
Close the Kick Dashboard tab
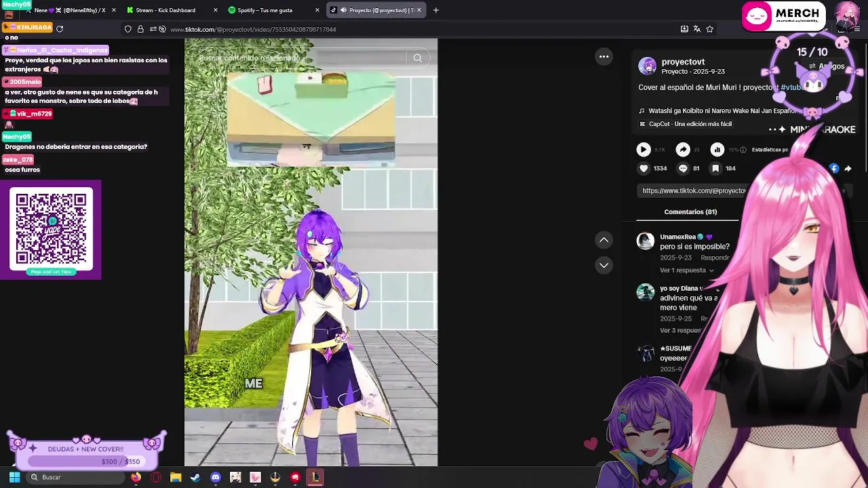point(216,10)
